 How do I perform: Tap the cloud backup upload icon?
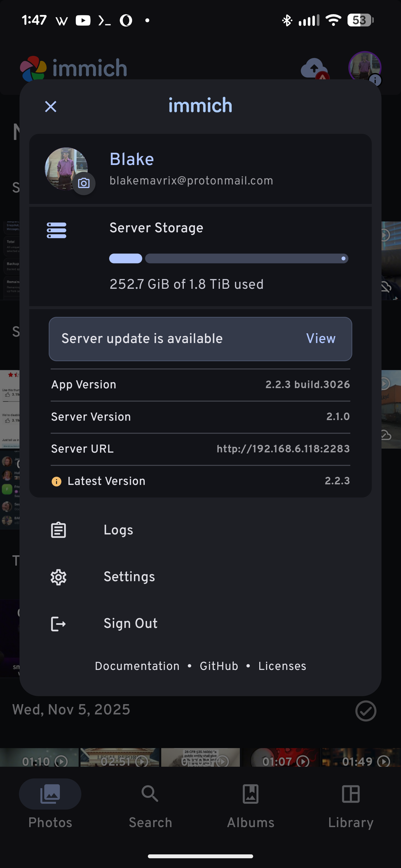pos(314,68)
